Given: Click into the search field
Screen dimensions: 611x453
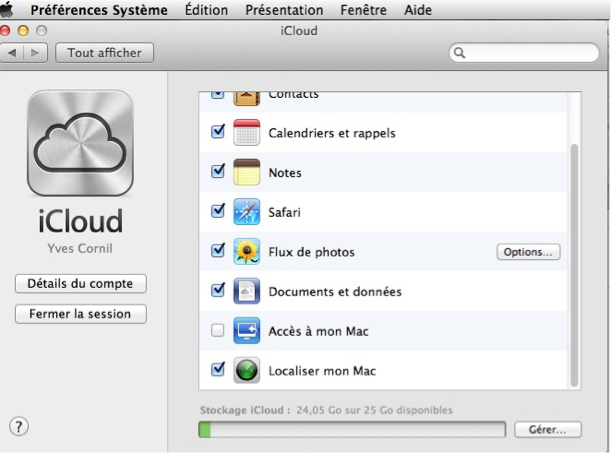Looking at the screenshot, I should tap(524, 53).
